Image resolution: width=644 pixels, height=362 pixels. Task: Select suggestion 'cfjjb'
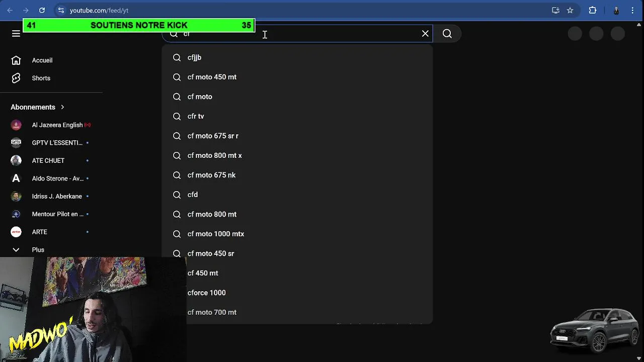(x=297, y=57)
